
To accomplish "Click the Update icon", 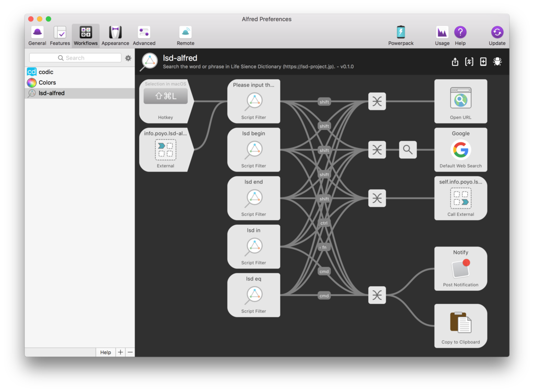I will pyautogui.click(x=497, y=35).
